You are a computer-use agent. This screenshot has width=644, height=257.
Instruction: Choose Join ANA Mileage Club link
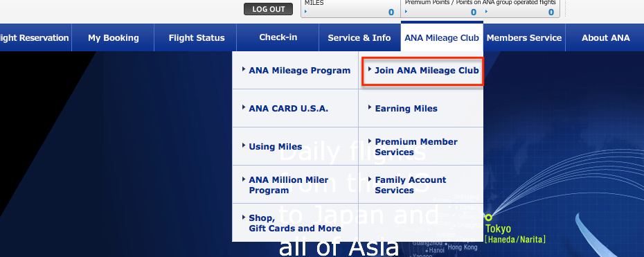tap(427, 70)
